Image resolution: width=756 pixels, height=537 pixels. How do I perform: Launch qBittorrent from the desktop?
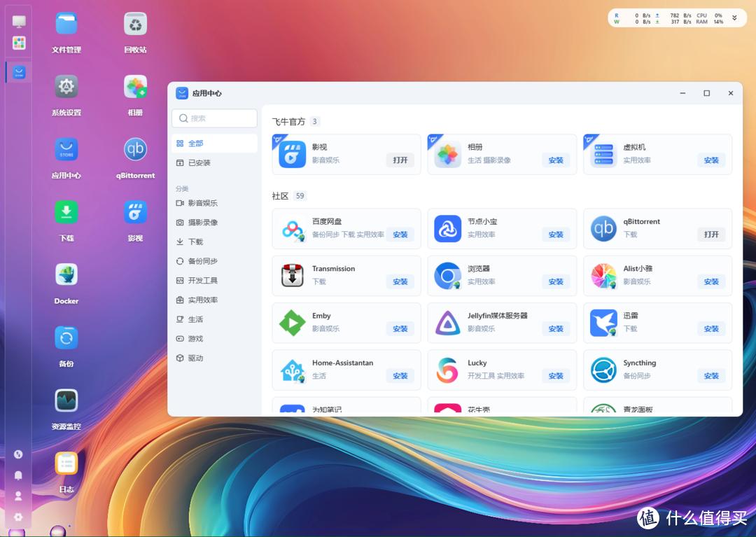pyautogui.click(x=136, y=149)
